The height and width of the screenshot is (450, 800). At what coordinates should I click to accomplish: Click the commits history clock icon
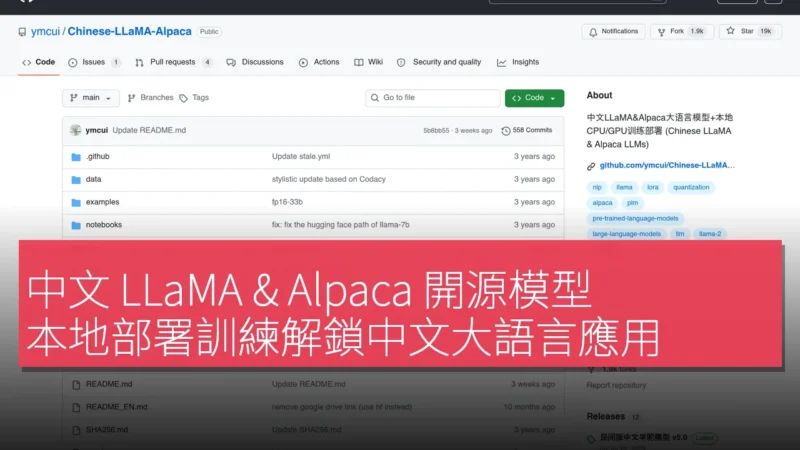pos(506,131)
